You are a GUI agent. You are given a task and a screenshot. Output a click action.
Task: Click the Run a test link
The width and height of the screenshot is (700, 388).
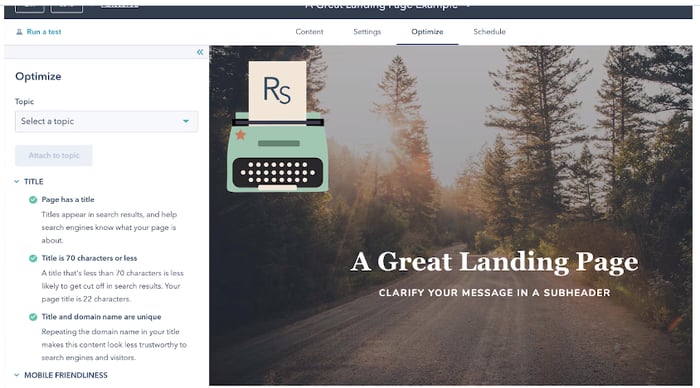pyautogui.click(x=44, y=32)
